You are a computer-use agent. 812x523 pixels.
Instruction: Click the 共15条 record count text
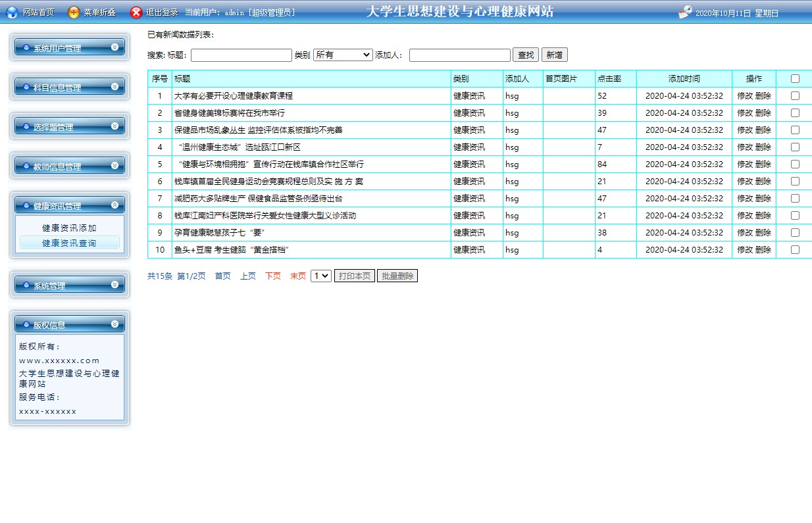coord(160,276)
